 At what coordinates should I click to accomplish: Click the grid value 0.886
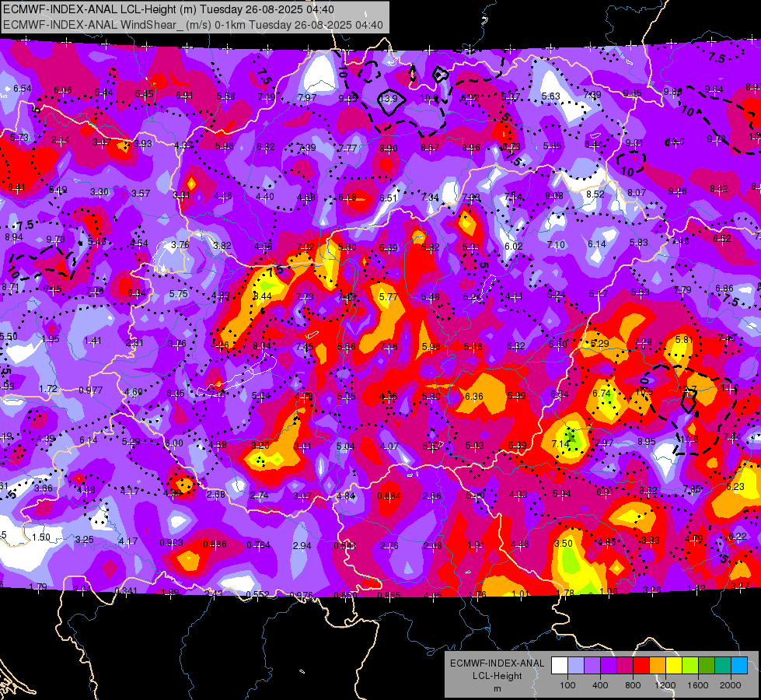(x=215, y=544)
